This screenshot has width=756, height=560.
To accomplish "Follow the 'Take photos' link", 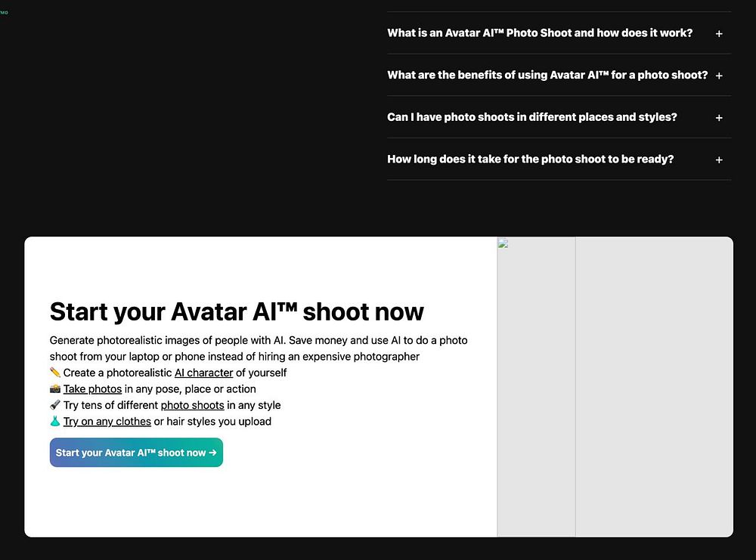I will 92,389.
